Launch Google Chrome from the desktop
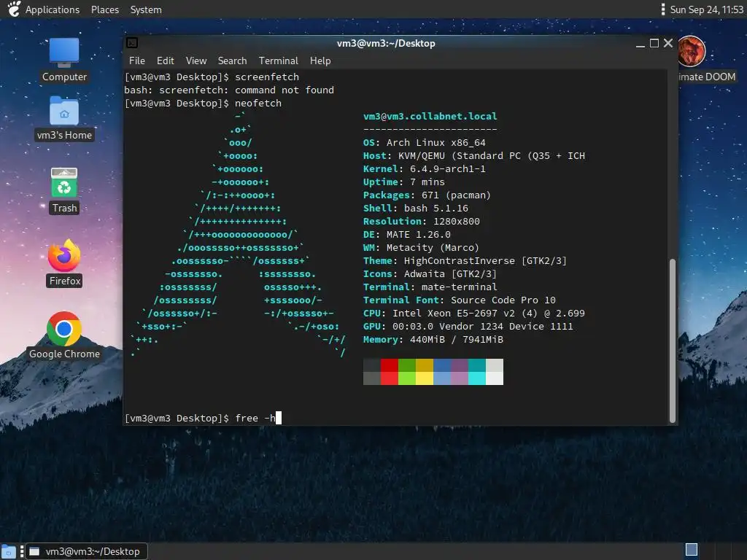The height and width of the screenshot is (560, 747). tap(64, 335)
